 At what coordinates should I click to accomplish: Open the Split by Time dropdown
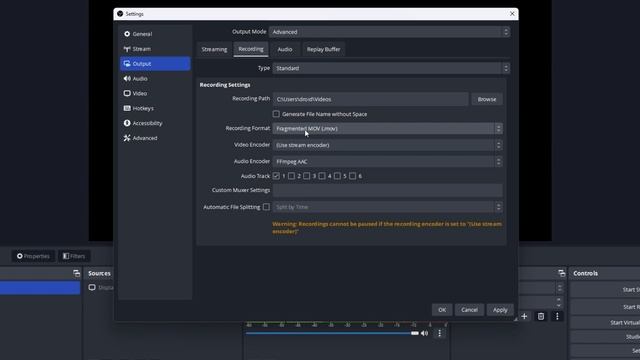(387, 207)
